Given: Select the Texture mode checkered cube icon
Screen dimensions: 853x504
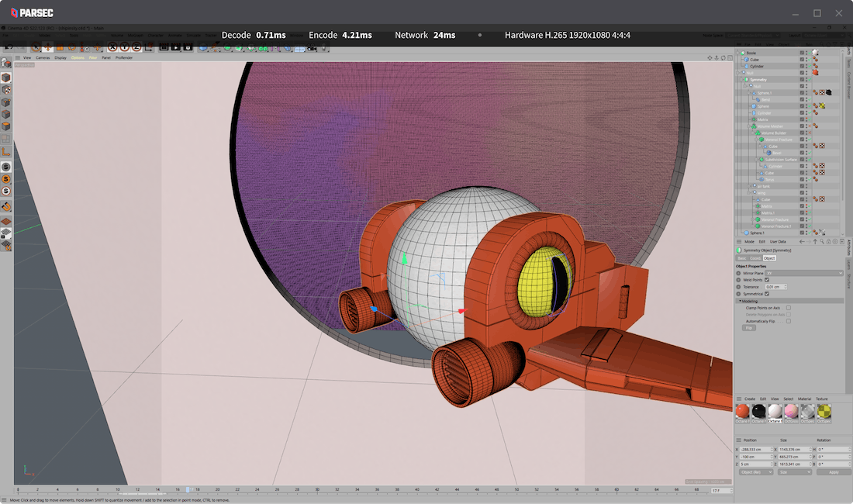Looking at the screenshot, I should point(6,90).
